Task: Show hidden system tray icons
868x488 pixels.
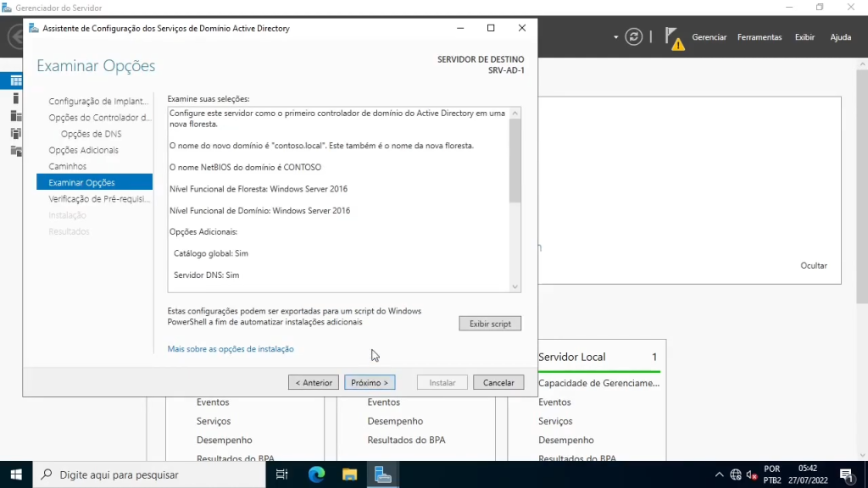Action: tap(719, 474)
